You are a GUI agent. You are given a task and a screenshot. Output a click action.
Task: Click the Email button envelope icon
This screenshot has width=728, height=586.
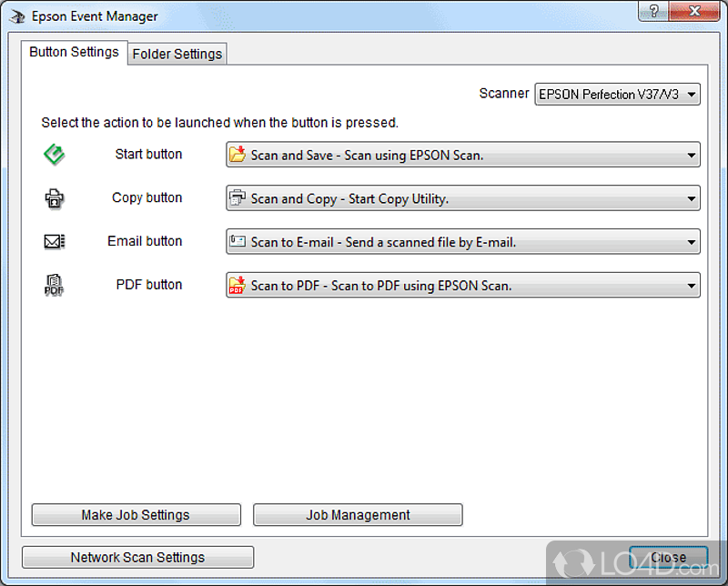pyautogui.click(x=54, y=241)
